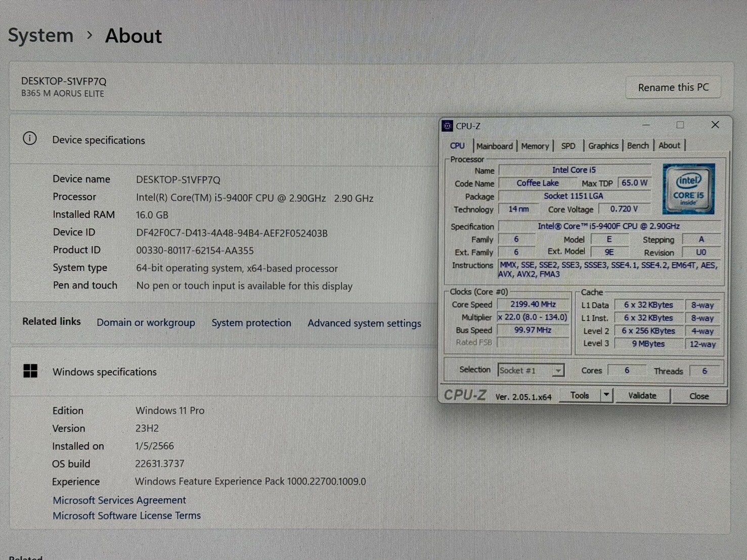The image size is (747, 560).
Task: Minimize the CPU-Z window
Action: point(646,125)
